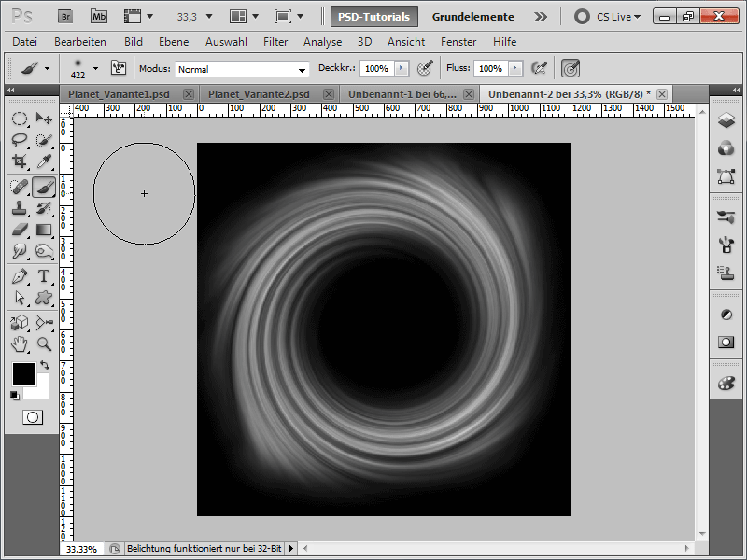Open the Ebene menu
The height and width of the screenshot is (560, 747).
[x=174, y=42]
